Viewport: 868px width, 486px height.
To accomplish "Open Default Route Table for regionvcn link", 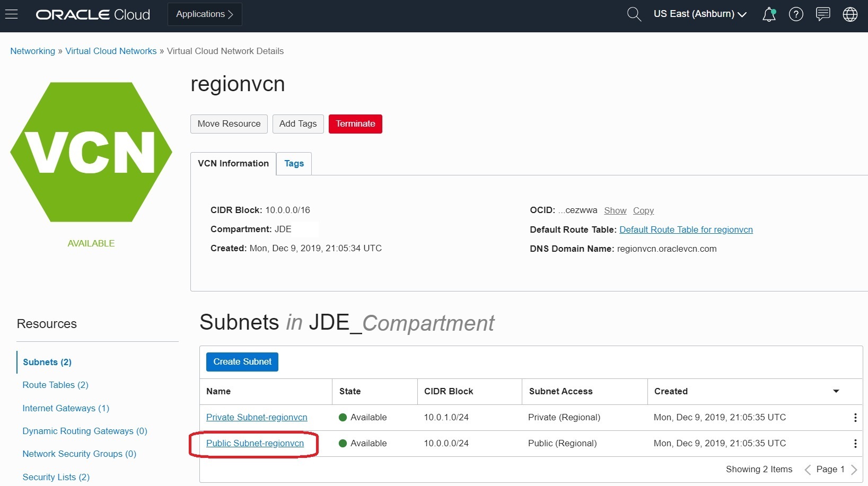I will point(686,229).
